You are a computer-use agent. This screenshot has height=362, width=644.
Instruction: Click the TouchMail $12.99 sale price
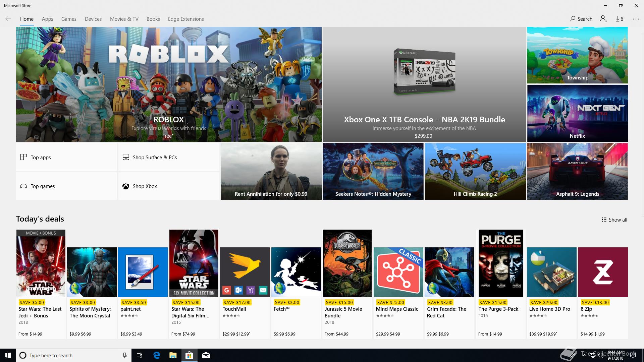point(243,334)
